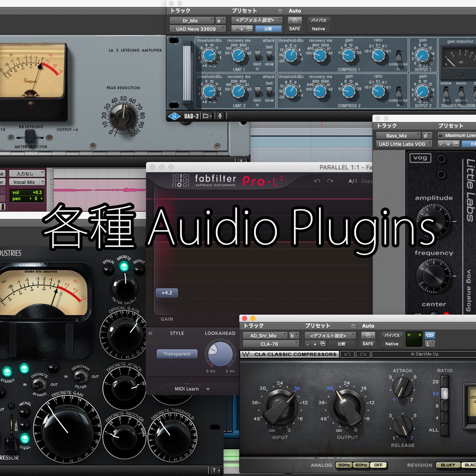The image size is (476, 476).
Task: Click the 比較 compare button in the Neve 33609 header
Action: (x=268, y=29)
